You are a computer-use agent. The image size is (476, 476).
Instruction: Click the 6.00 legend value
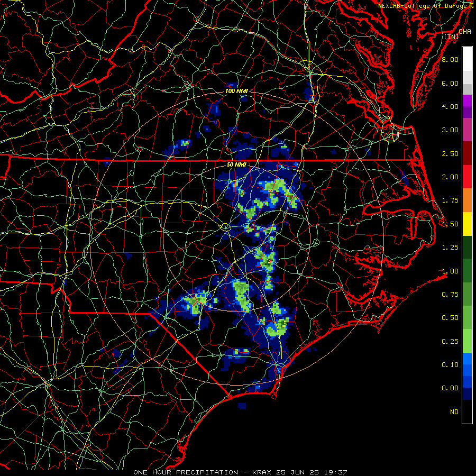tap(450, 83)
